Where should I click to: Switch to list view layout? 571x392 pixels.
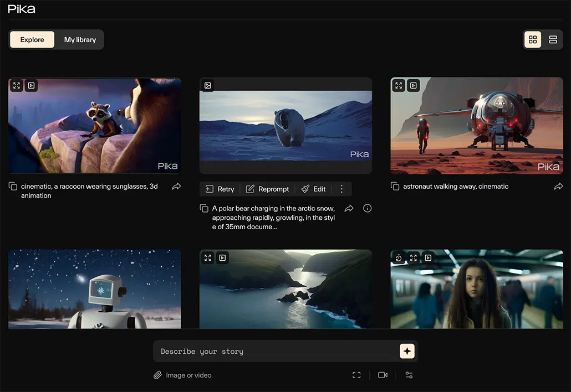click(x=553, y=39)
